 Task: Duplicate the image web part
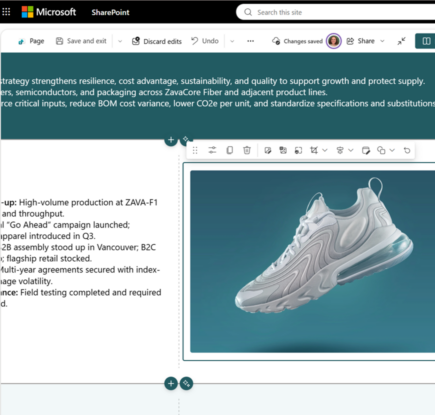[x=230, y=150]
